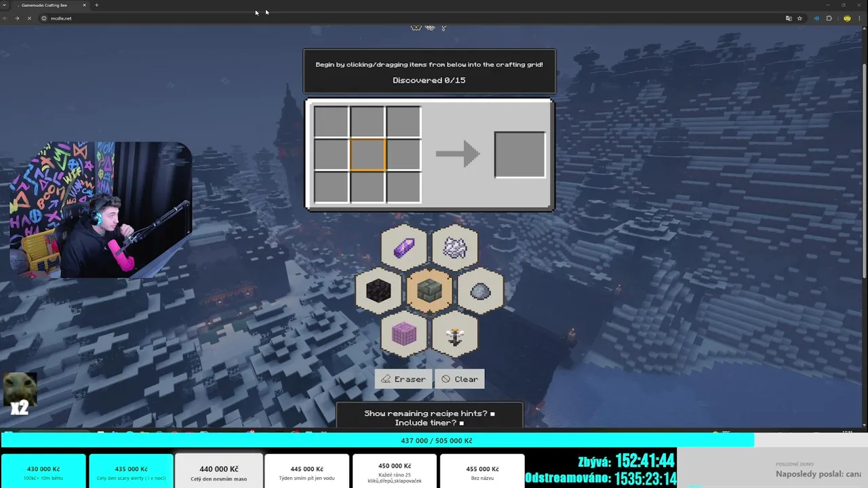Click the 430 000 Kč goal card
The width and height of the screenshot is (868, 488).
click(43, 472)
